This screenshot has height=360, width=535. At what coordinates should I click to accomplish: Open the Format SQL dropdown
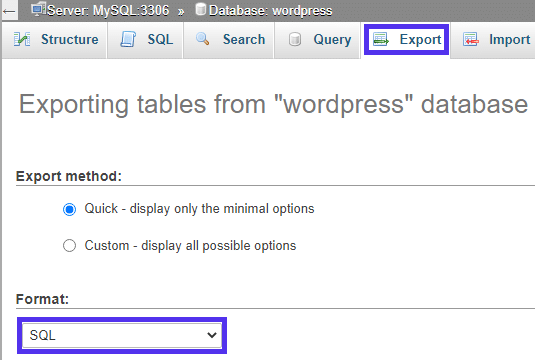[122, 335]
